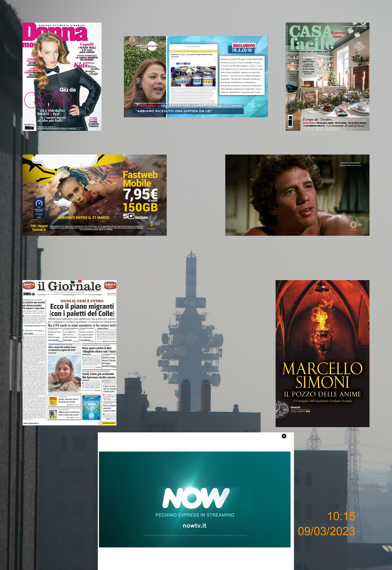Click the www.ilgiornale.it footer link
Screen dimensions: 392x570
pyautogui.click(x=31, y=423)
